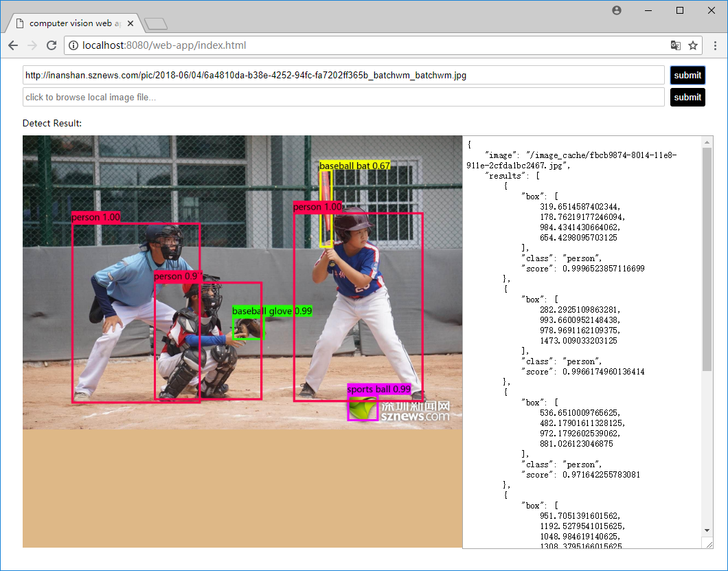Click the Detect Result heading

click(x=52, y=123)
